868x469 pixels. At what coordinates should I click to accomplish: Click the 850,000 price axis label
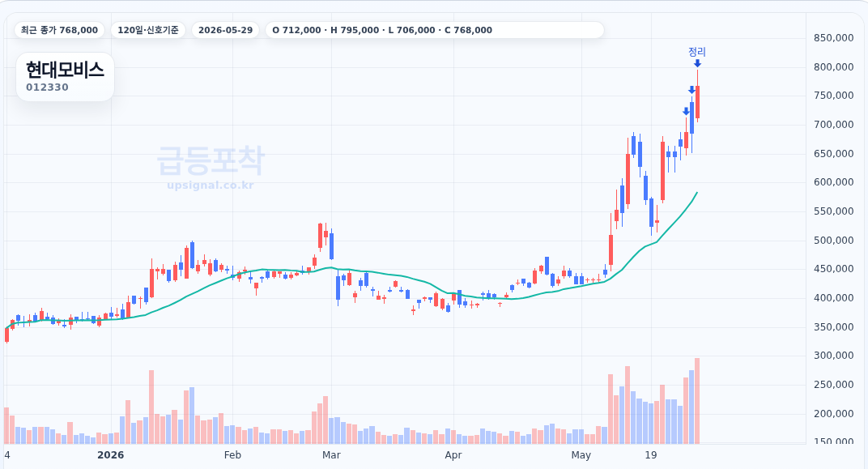(x=834, y=37)
